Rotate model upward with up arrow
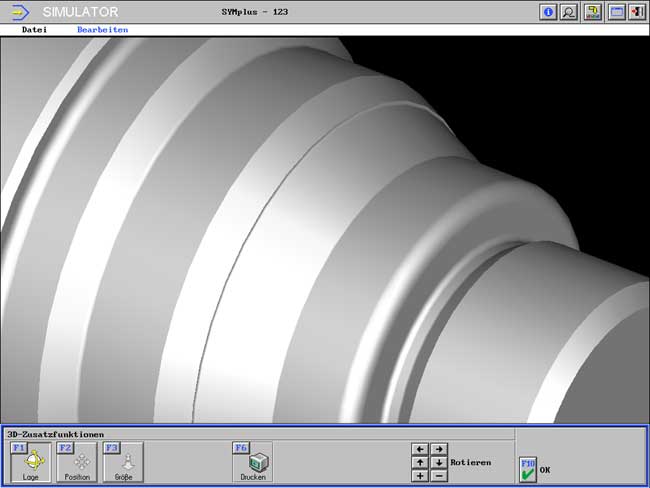The width and height of the screenshot is (650, 488). click(x=420, y=463)
